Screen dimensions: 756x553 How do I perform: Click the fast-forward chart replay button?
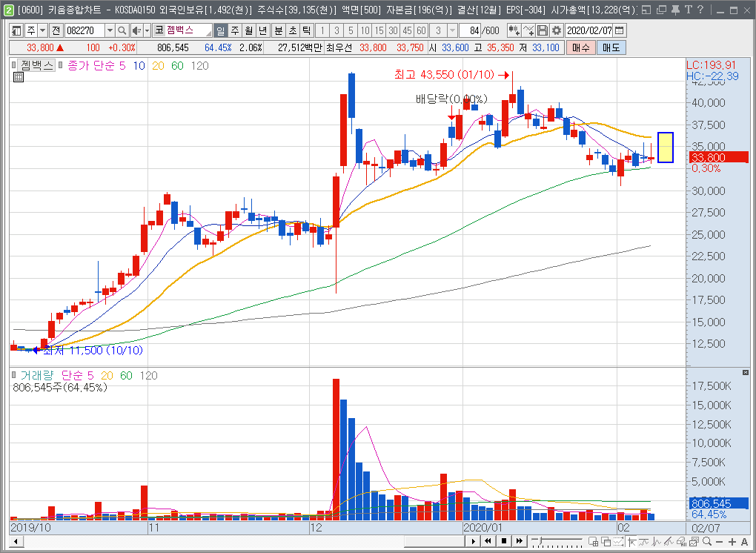pos(519,541)
